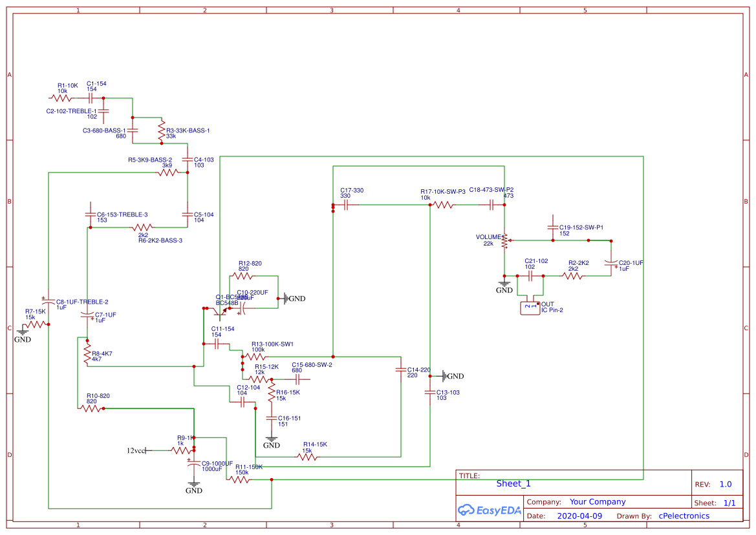The height and width of the screenshot is (535, 756).
Task: Select the Your Company field text
Action: point(598,502)
